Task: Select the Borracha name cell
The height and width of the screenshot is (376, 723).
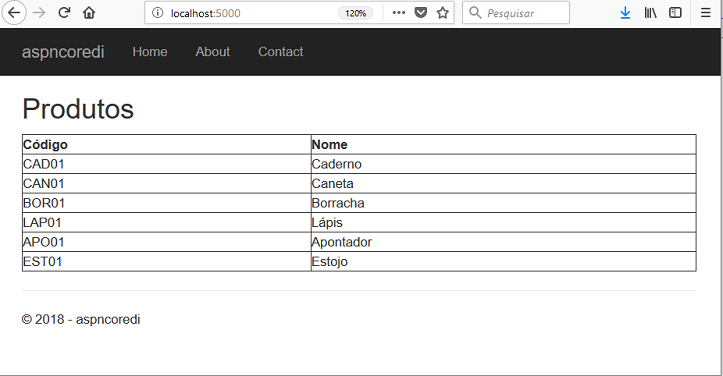Action: (504, 203)
